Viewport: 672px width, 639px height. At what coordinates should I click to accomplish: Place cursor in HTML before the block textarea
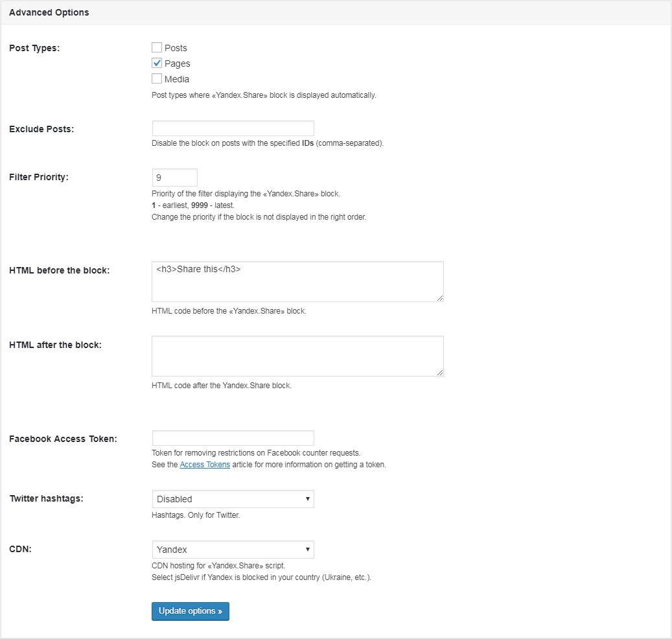point(297,282)
